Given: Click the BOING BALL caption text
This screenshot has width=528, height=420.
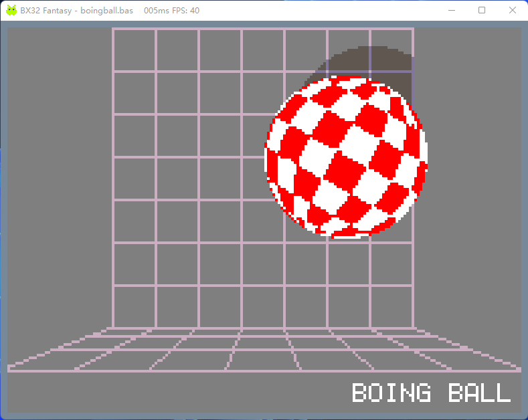Looking at the screenshot, I should [x=432, y=393].
